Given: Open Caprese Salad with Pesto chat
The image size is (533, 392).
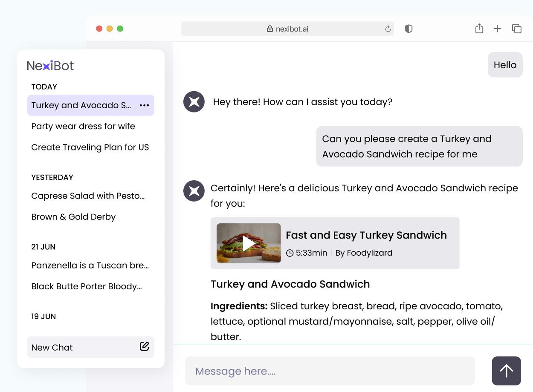Looking at the screenshot, I should 88,196.
